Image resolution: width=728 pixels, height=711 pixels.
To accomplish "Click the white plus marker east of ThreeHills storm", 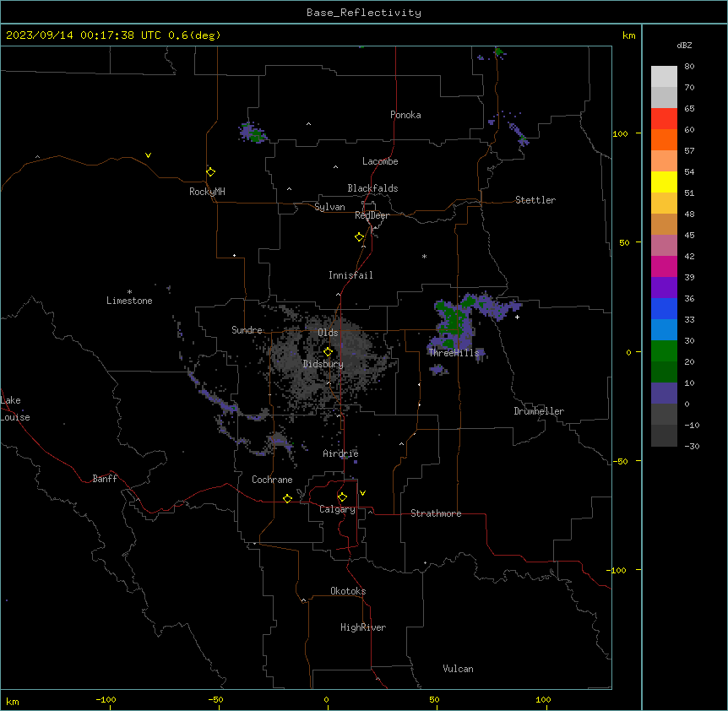I will point(517,317).
